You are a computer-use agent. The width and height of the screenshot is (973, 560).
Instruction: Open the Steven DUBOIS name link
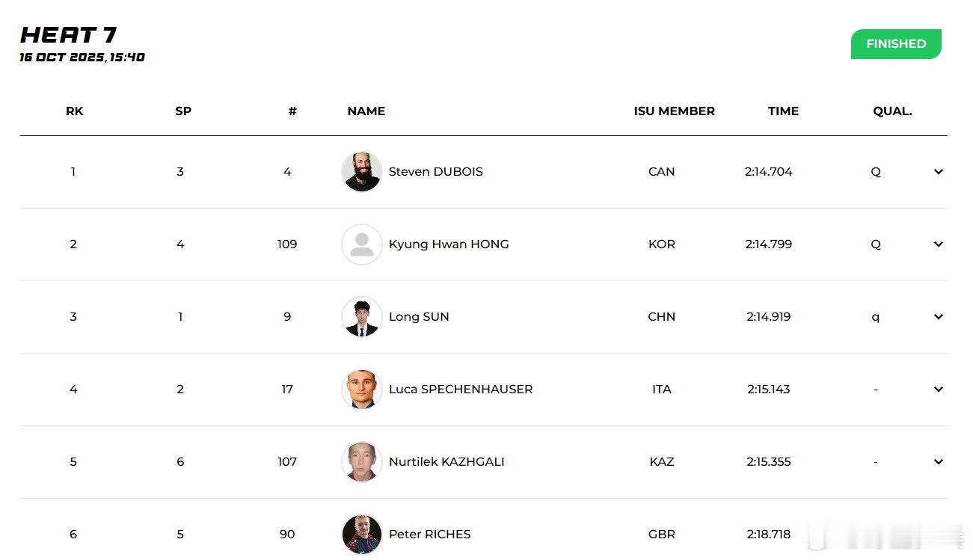[x=435, y=172]
